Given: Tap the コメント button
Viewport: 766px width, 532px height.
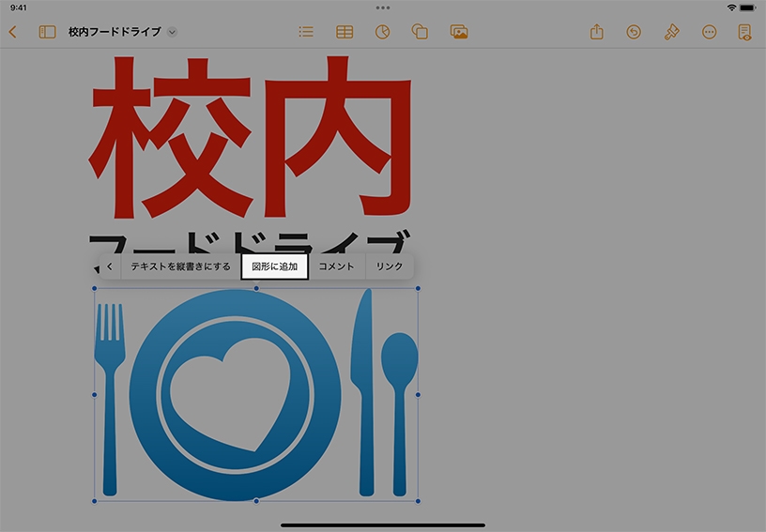Looking at the screenshot, I should tap(336, 266).
